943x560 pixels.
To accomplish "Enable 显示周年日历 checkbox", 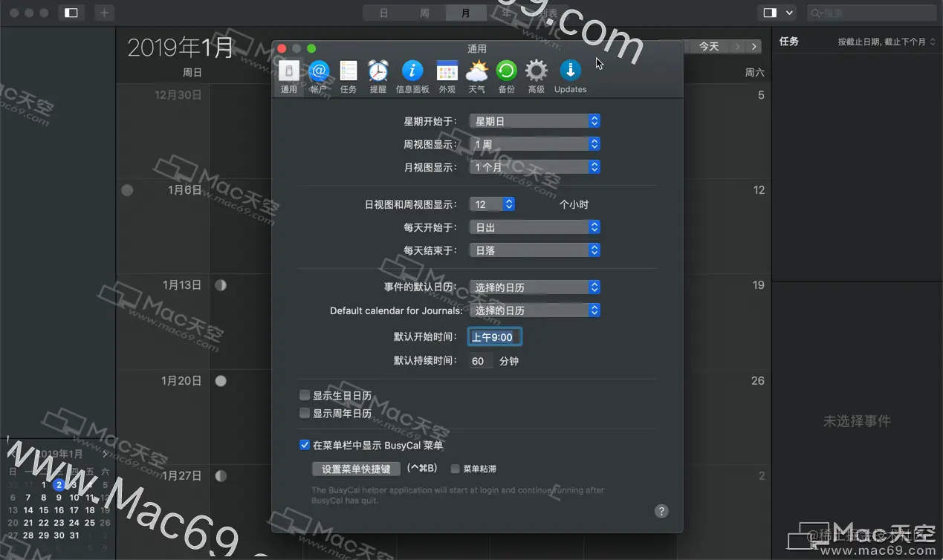I will 305,413.
